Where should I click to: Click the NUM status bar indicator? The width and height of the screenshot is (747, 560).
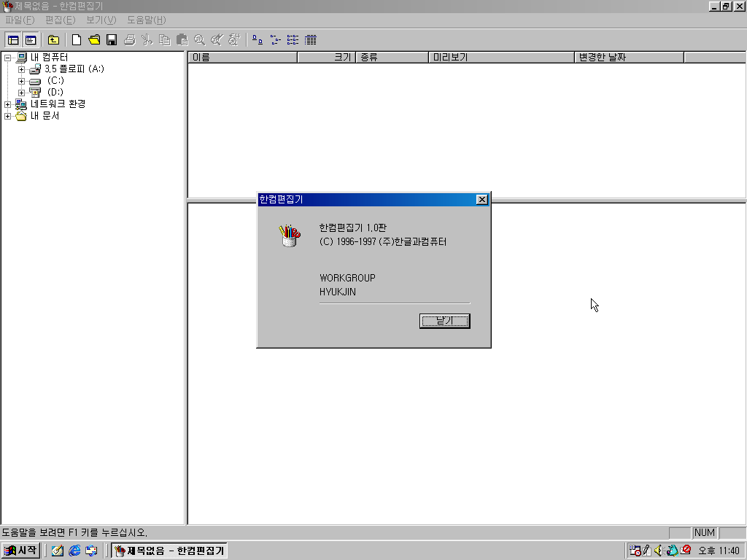pos(705,532)
